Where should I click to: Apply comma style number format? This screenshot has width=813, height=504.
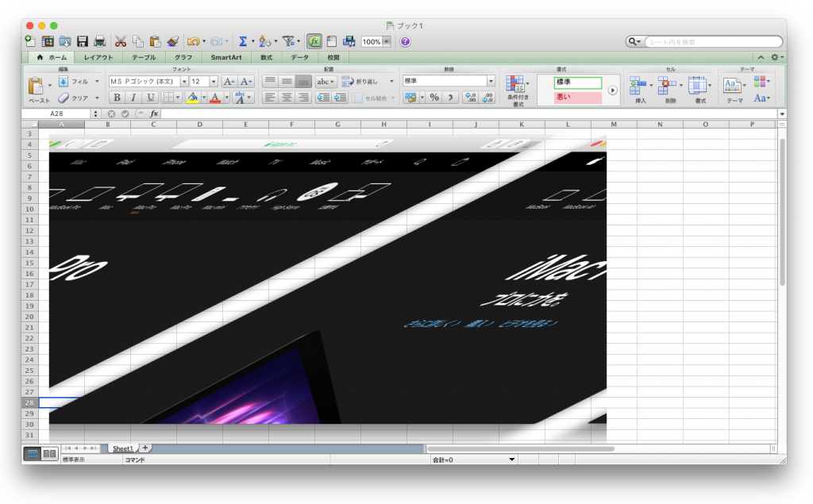coord(451,97)
